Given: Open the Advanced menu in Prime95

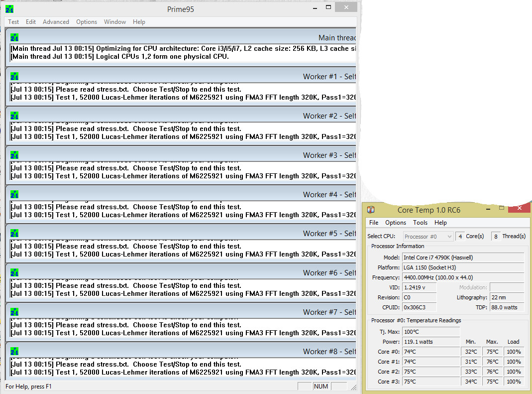Looking at the screenshot, I should point(56,22).
